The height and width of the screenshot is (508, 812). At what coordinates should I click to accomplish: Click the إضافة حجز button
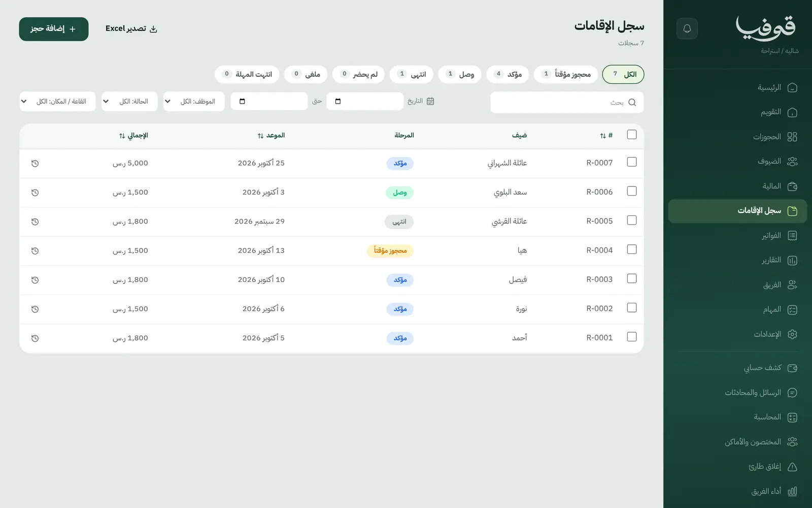[54, 29]
